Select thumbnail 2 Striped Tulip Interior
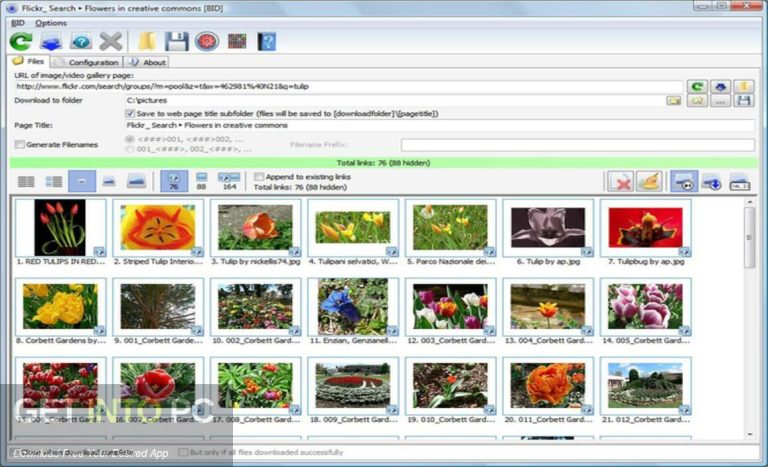 click(158, 227)
